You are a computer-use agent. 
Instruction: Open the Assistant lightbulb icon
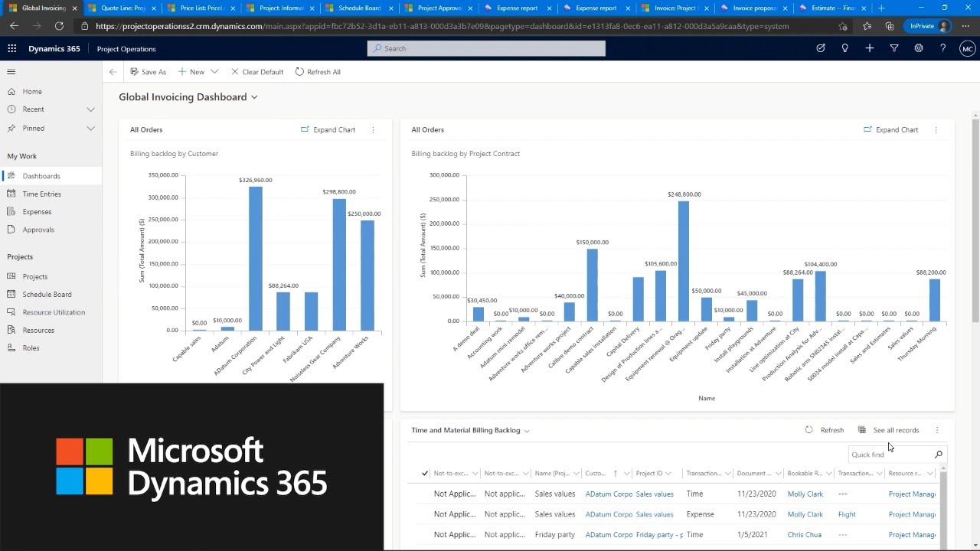(845, 48)
